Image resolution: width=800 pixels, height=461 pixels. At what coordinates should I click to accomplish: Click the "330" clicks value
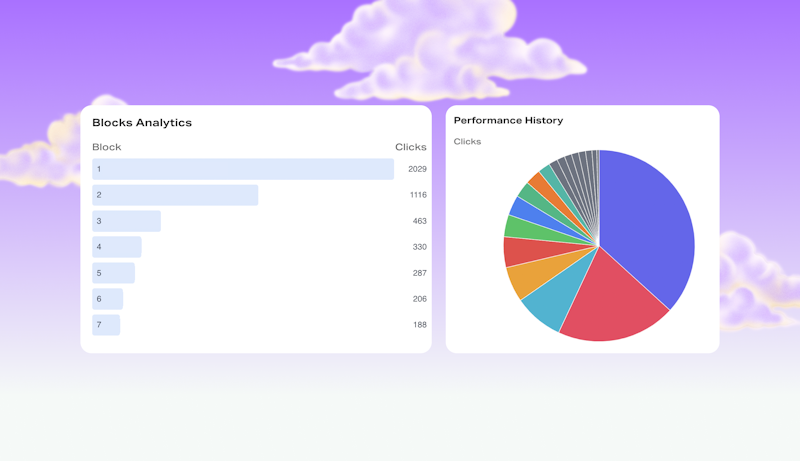pos(420,247)
